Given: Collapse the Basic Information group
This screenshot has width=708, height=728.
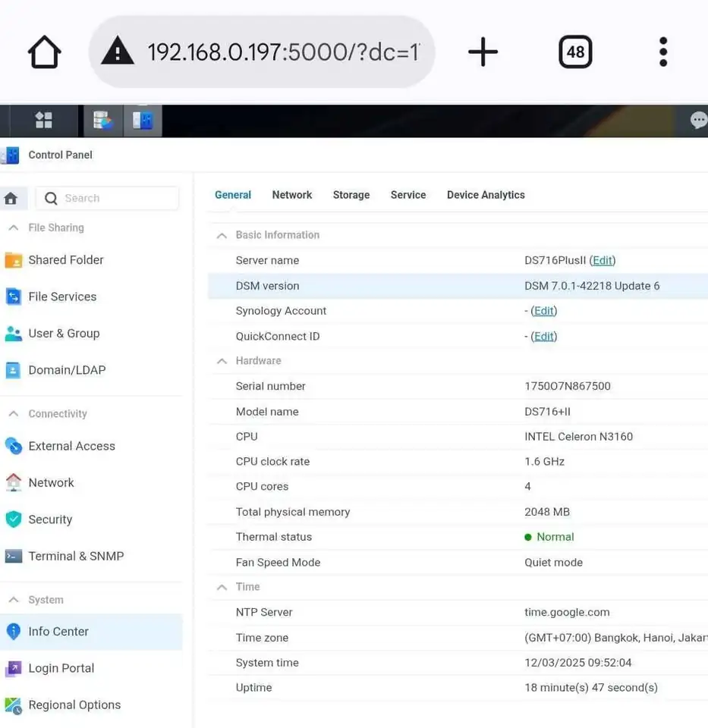Looking at the screenshot, I should (x=222, y=235).
